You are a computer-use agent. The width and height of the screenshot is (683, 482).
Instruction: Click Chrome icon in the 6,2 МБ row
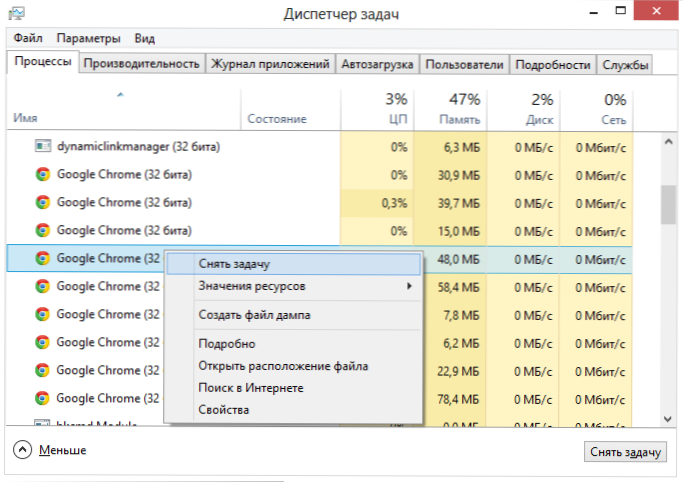click(x=43, y=342)
